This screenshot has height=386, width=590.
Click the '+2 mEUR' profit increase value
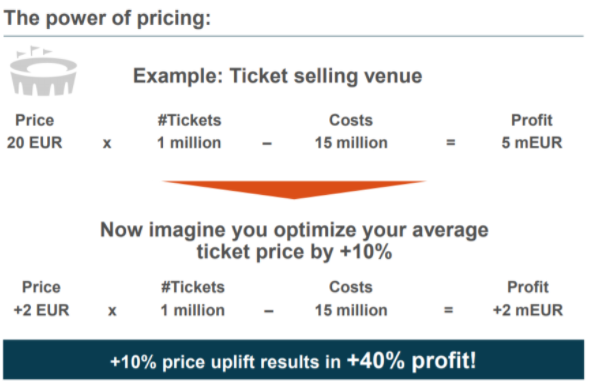point(528,310)
